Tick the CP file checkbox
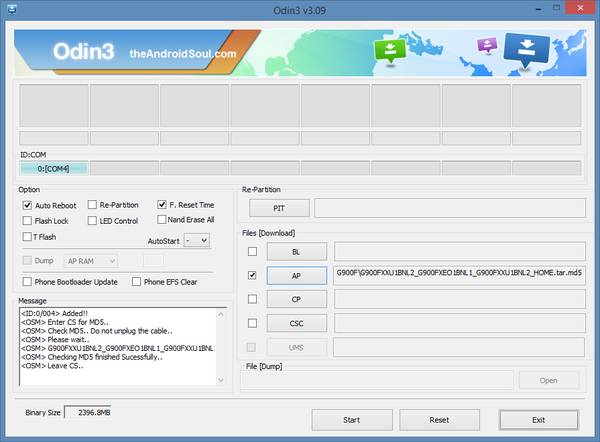The image size is (600, 442). tap(253, 299)
